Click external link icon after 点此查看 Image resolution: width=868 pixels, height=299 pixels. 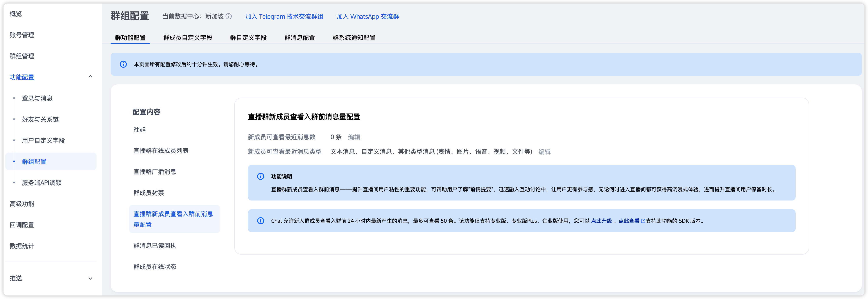click(x=643, y=221)
